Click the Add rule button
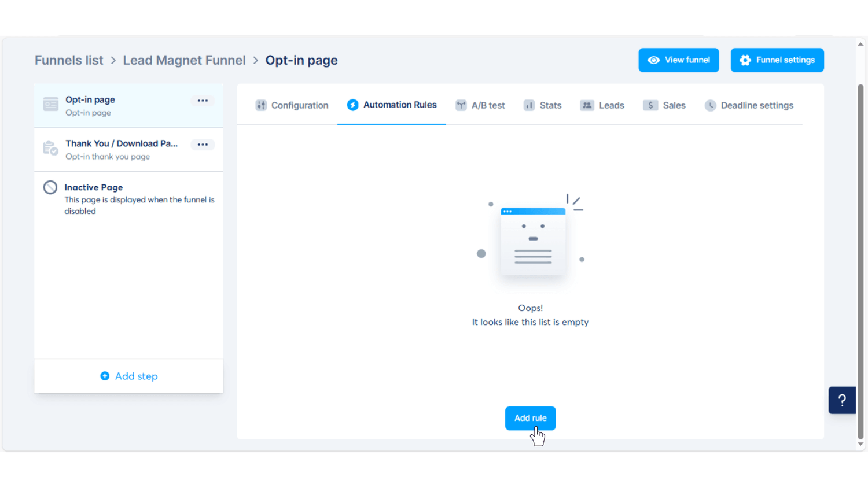The width and height of the screenshot is (868, 488). tap(531, 418)
